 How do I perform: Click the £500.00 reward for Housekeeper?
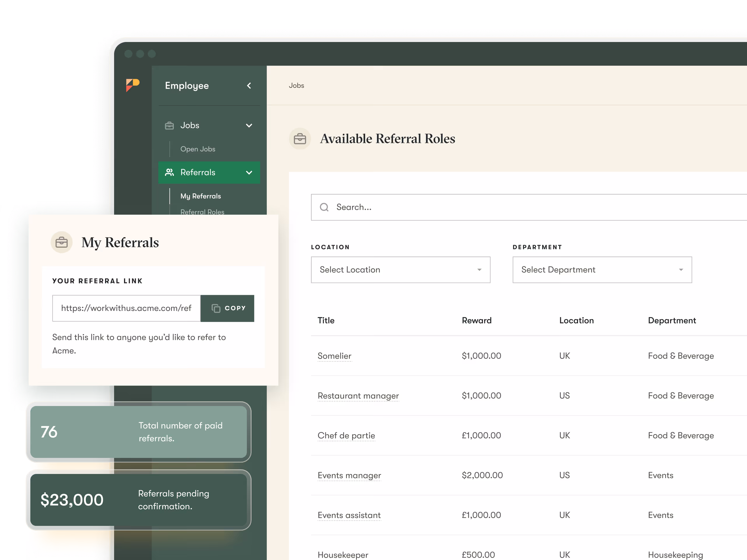pyautogui.click(x=478, y=554)
